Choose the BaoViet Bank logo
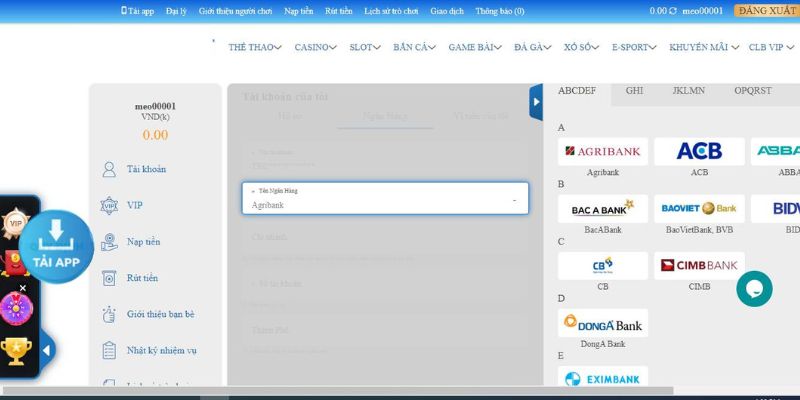The image size is (800, 400). click(699, 209)
